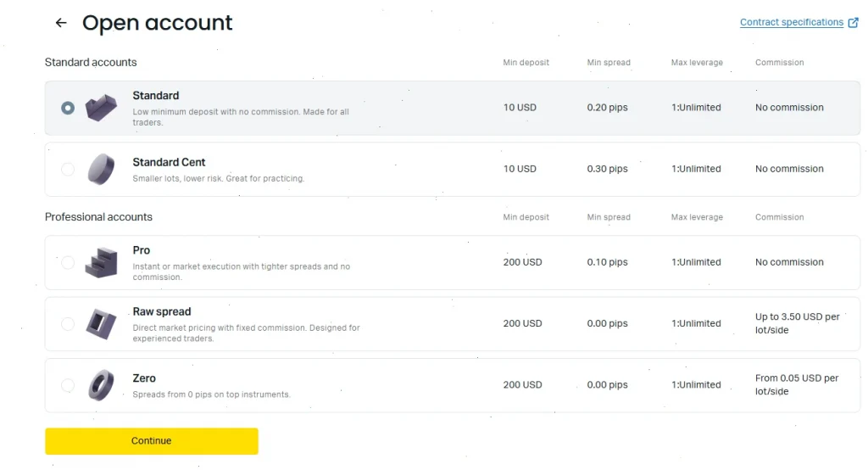Select the Standard account radio button
The width and height of the screenshot is (868, 470).
(x=68, y=108)
